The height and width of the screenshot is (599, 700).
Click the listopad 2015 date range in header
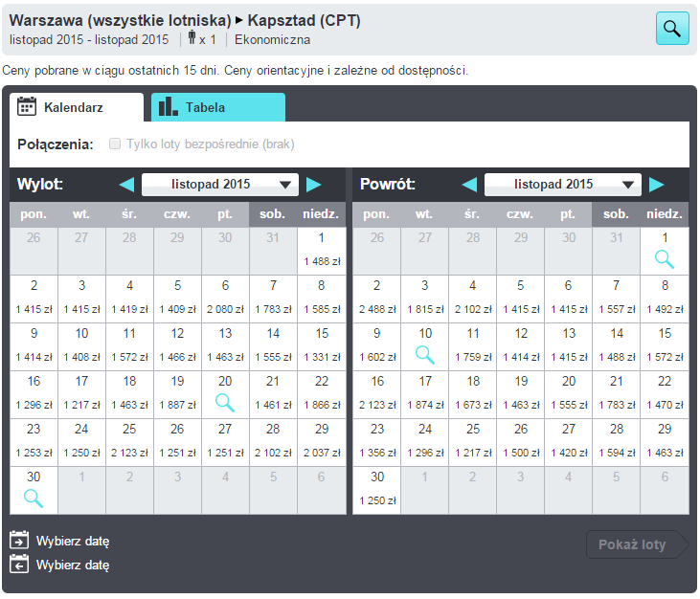[x=89, y=39]
